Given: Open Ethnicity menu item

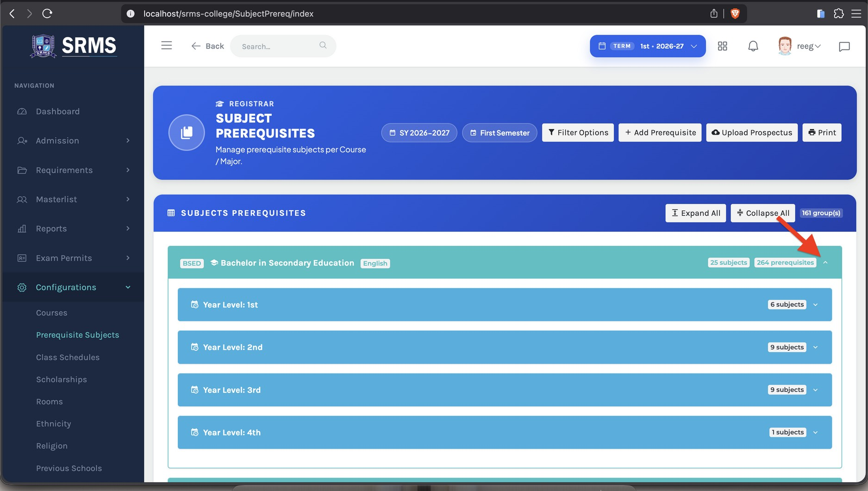Looking at the screenshot, I should pyautogui.click(x=54, y=424).
